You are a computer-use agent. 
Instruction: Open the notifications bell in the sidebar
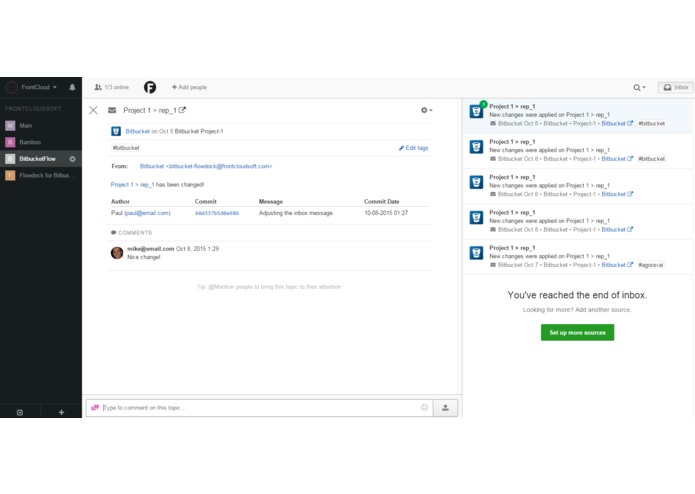coord(72,87)
